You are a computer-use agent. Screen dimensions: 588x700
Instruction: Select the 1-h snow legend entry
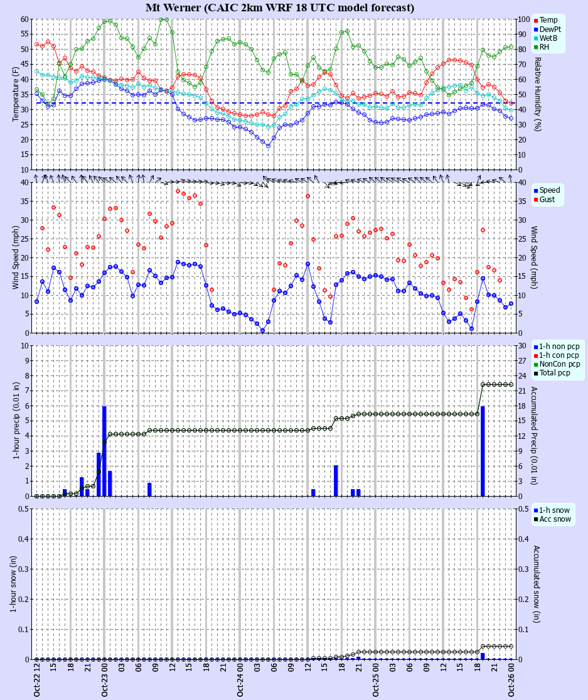point(552,510)
